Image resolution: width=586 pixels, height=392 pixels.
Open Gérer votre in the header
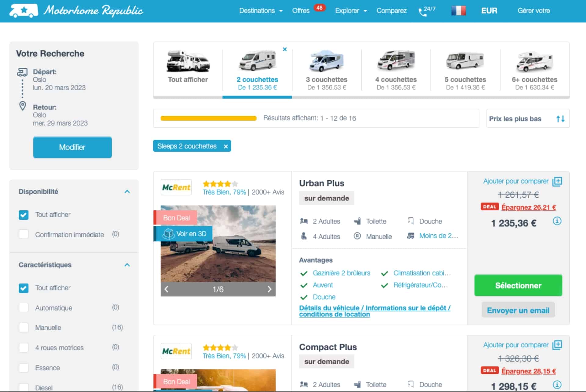pyautogui.click(x=534, y=11)
